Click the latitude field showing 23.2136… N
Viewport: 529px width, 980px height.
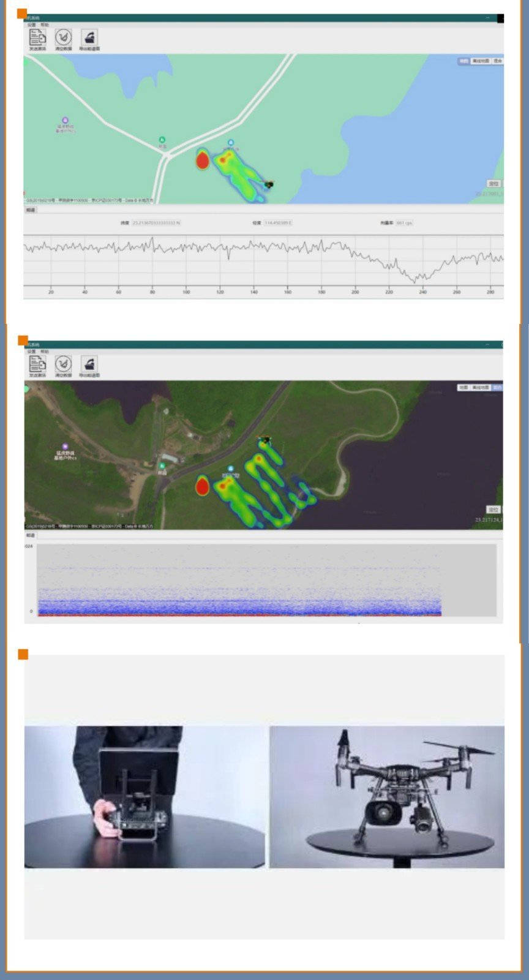click(156, 223)
